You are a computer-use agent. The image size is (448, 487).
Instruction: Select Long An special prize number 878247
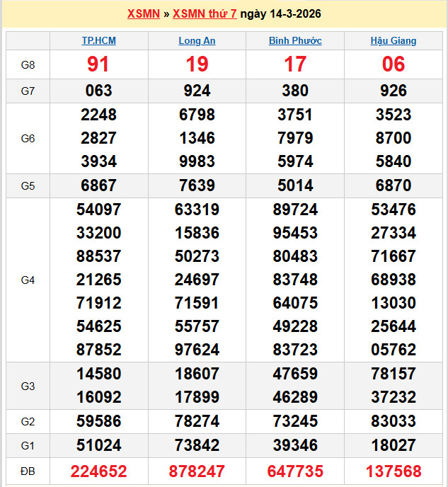pyautogui.click(x=197, y=471)
